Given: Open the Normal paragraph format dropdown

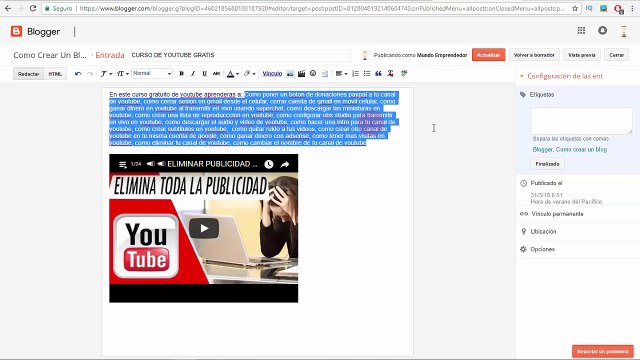Looking at the screenshot, I should tap(152, 73).
